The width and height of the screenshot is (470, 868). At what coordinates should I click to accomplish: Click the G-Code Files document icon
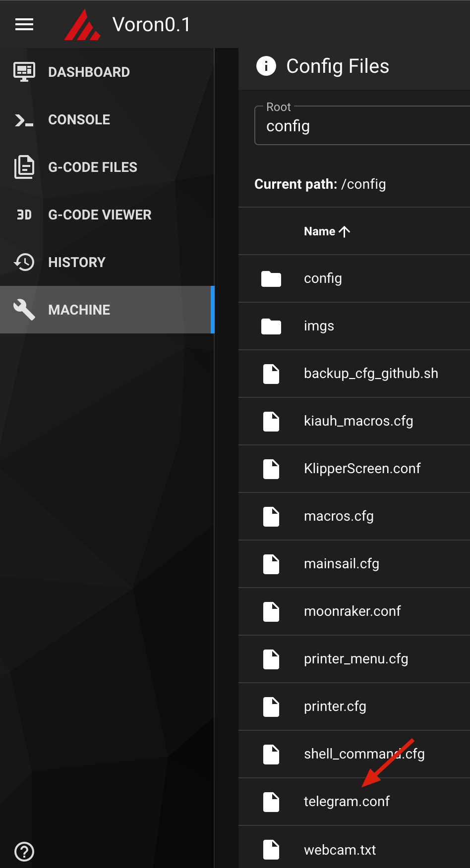click(24, 167)
